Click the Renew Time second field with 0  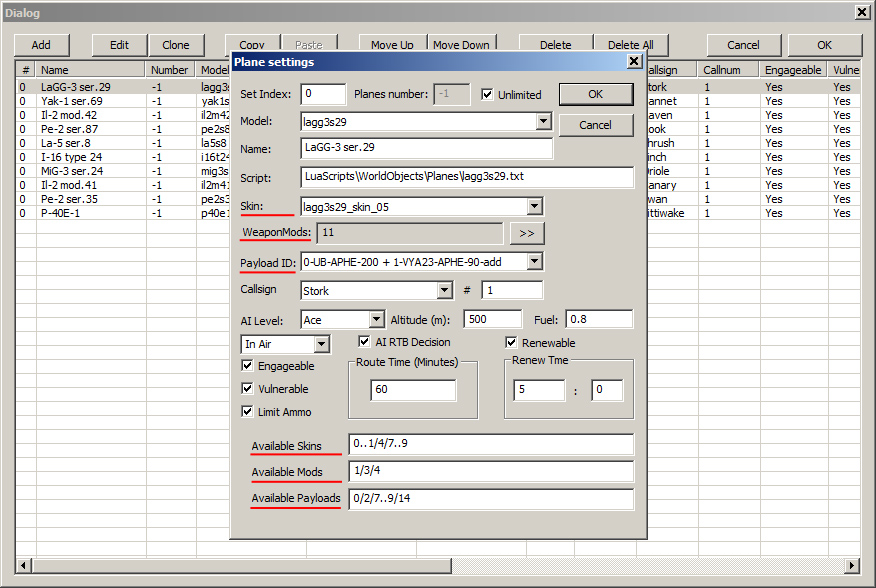607,390
